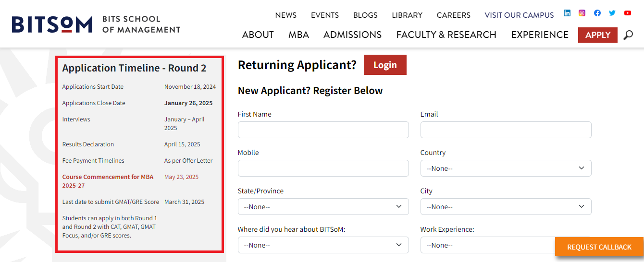Open 'Where did you hear about BITSoM' dropdown

point(323,245)
